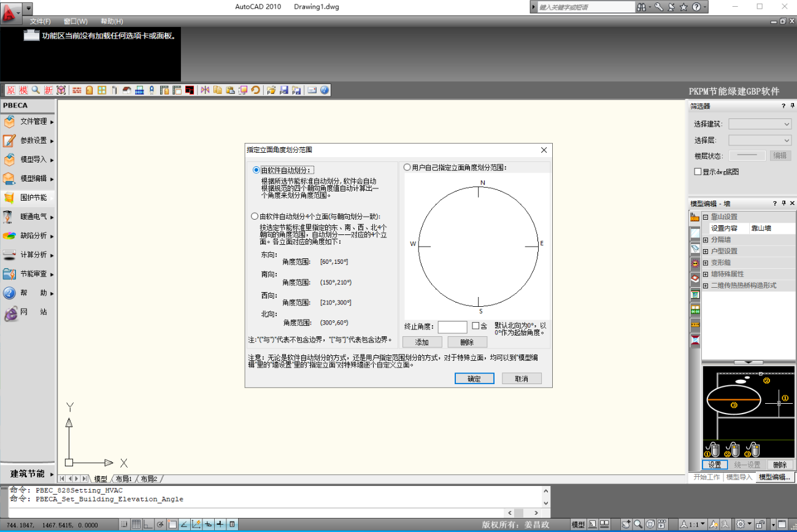The height and width of the screenshot is (532, 797).
Task: Expand the 变形缝 tree group
Action: click(x=706, y=263)
